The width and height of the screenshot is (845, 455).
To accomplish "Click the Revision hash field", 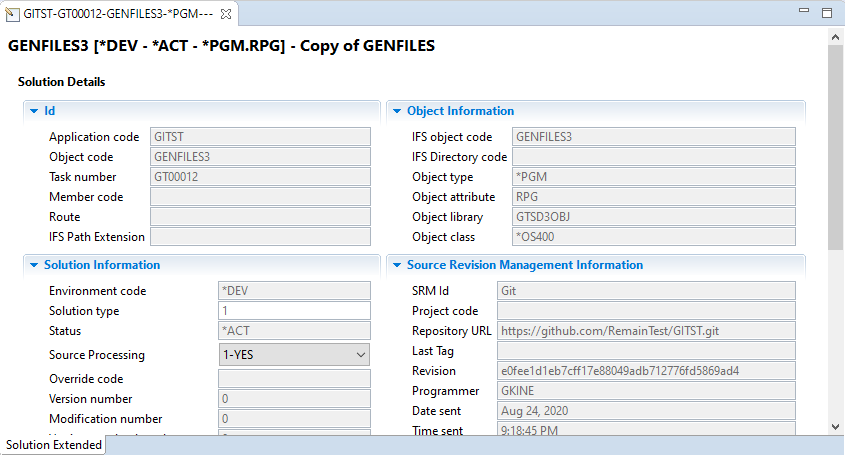I will coord(645,371).
